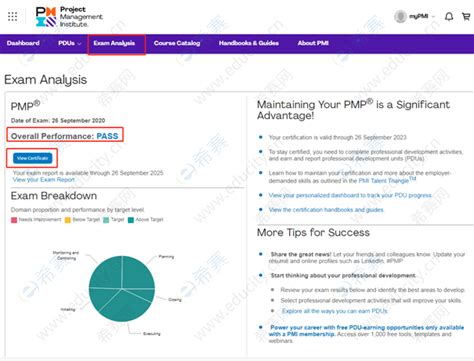Open the Course Catalog menu item

point(177,43)
